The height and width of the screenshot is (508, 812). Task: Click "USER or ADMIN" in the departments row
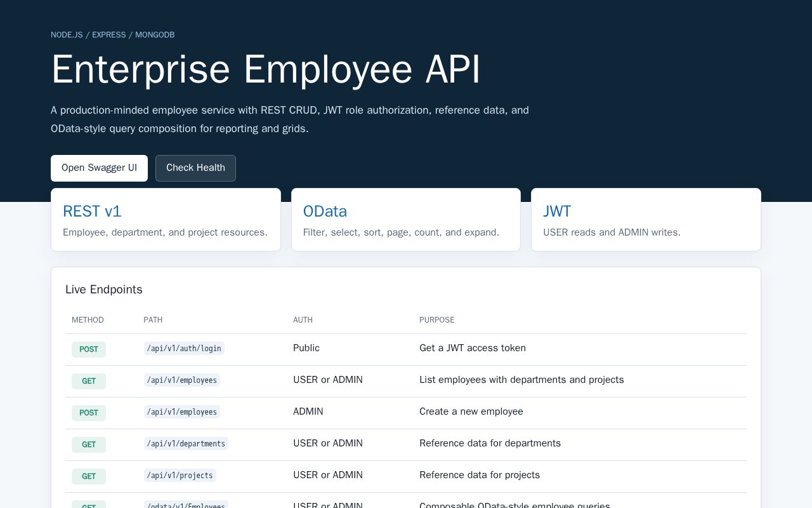click(x=328, y=443)
